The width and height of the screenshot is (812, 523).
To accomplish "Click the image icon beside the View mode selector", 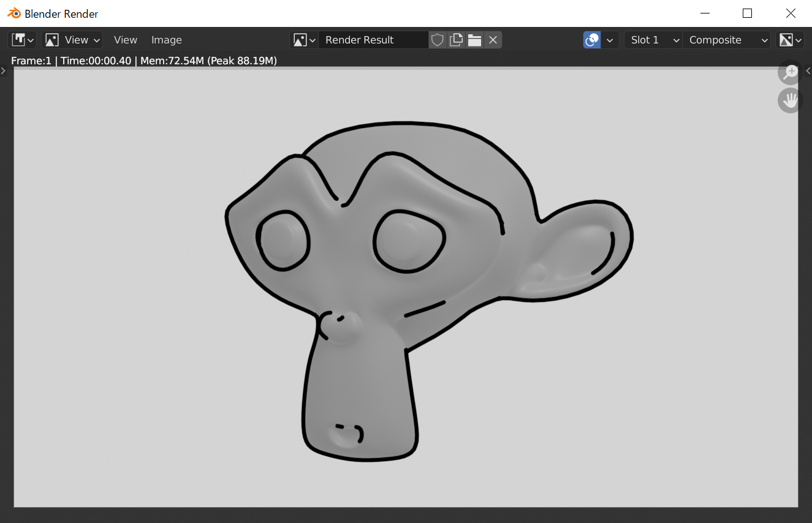I will point(51,39).
